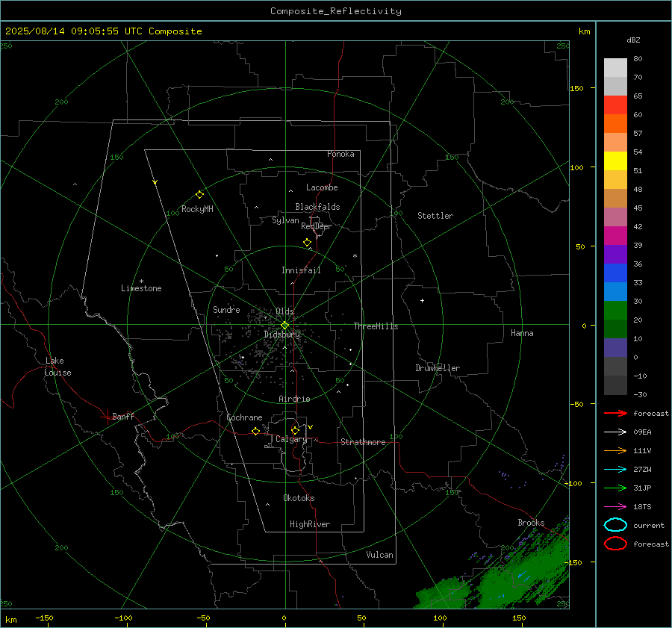Click the Brooks town label
Viewport: 672px width, 628px height.
click(x=531, y=523)
